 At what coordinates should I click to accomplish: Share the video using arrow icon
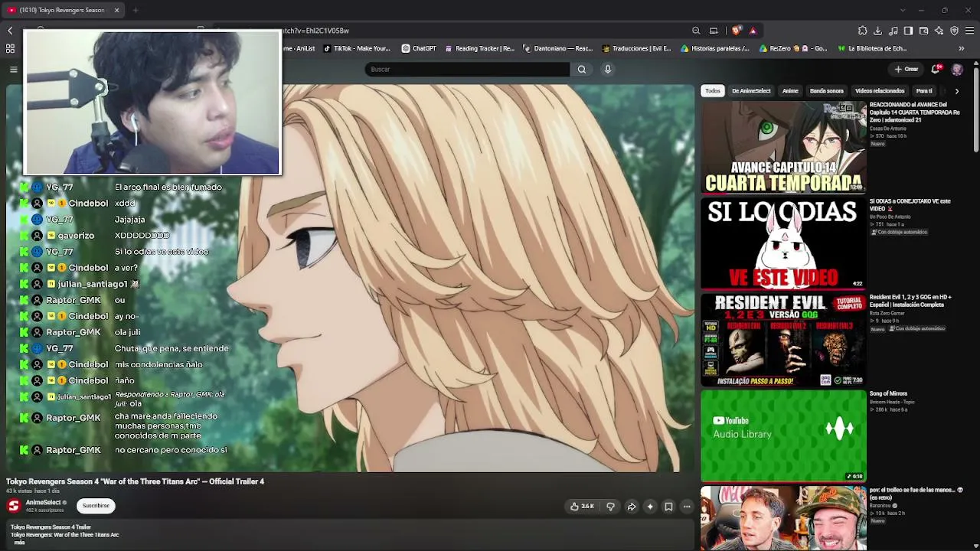(632, 506)
